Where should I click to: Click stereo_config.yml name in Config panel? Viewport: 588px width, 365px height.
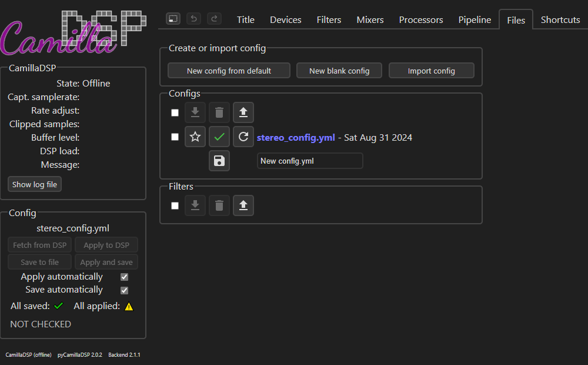[73, 228]
